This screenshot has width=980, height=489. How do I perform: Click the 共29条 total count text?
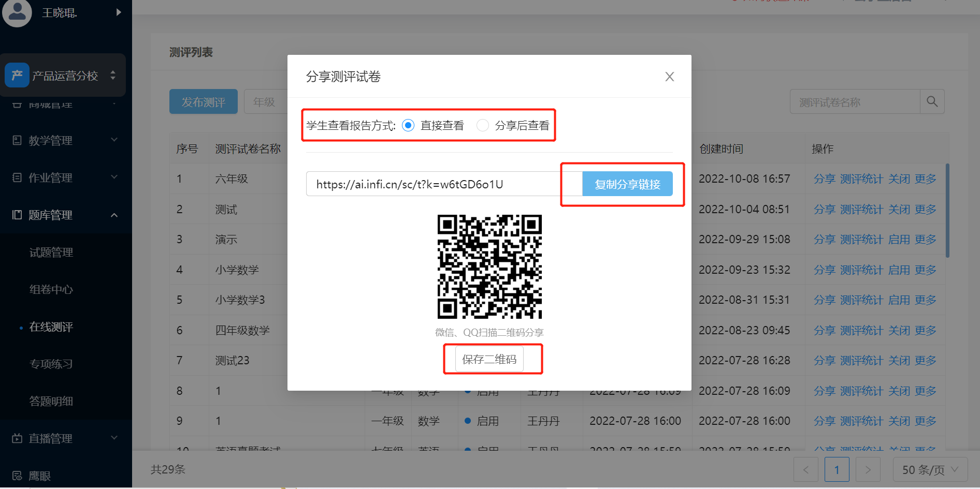[168, 469]
